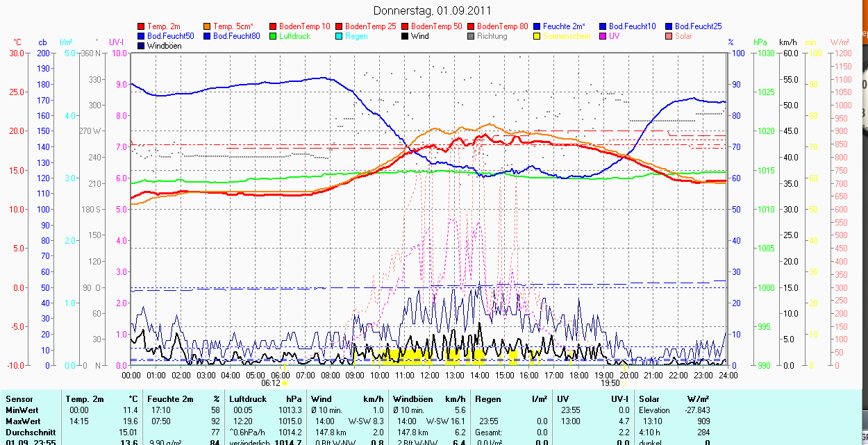Click the dark Windböen legend square
Image resolution: width=868 pixels, height=445 pixels.
(142, 46)
